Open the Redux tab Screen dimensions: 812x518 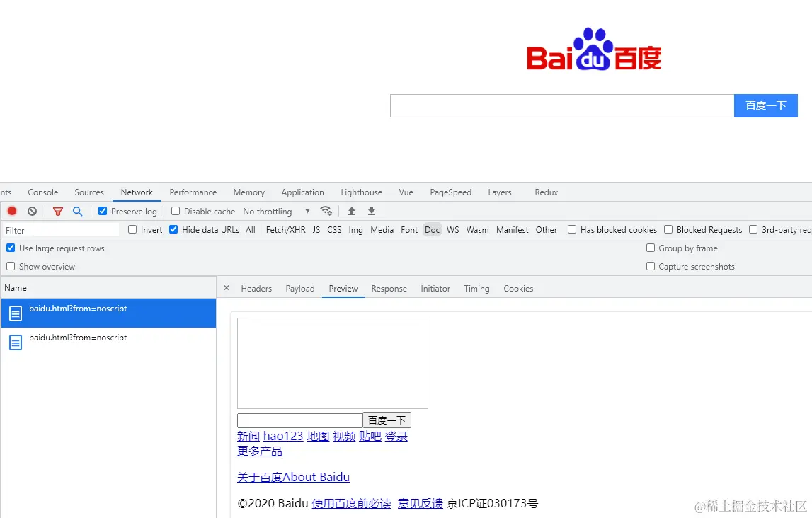[547, 192]
